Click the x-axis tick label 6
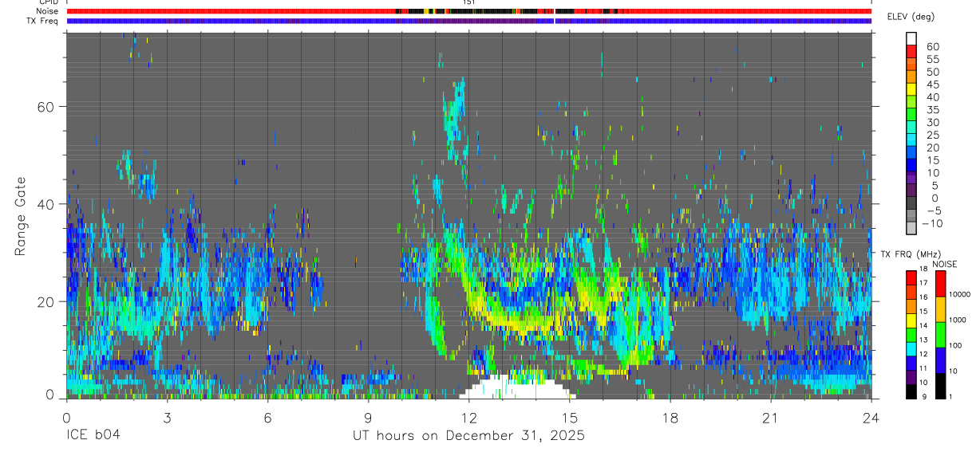Screen dimensions: 980x452 [267, 418]
